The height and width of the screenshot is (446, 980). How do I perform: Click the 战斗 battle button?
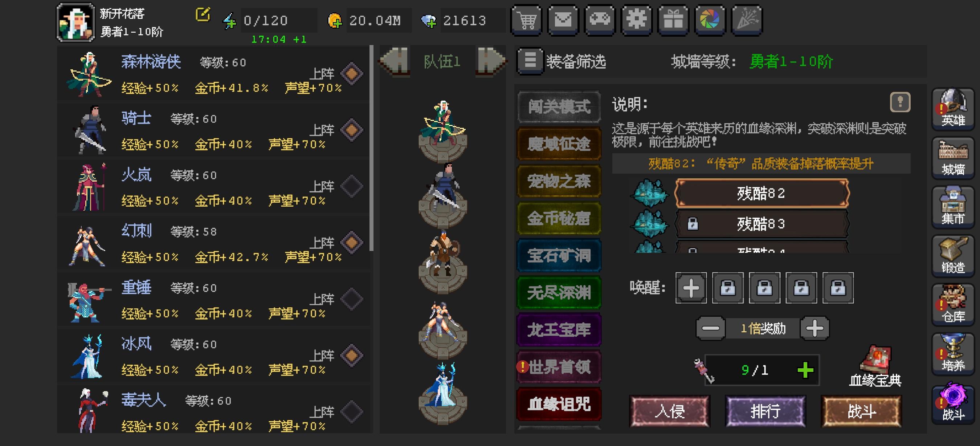tap(861, 411)
